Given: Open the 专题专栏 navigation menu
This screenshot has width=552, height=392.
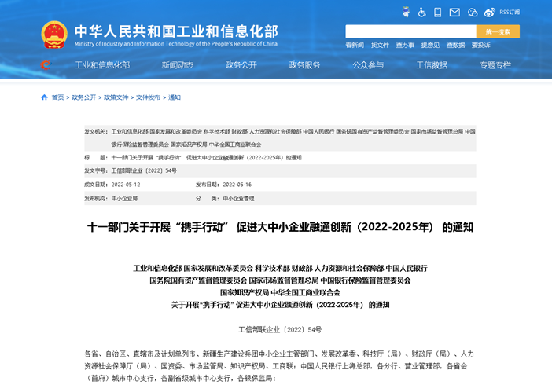Looking at the screenshot, I should (495, 65).
